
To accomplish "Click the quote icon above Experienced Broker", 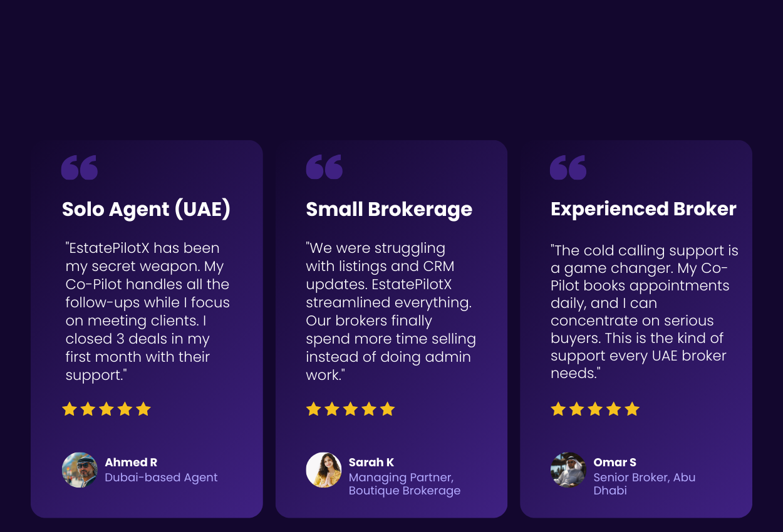I will click(568, 168).
